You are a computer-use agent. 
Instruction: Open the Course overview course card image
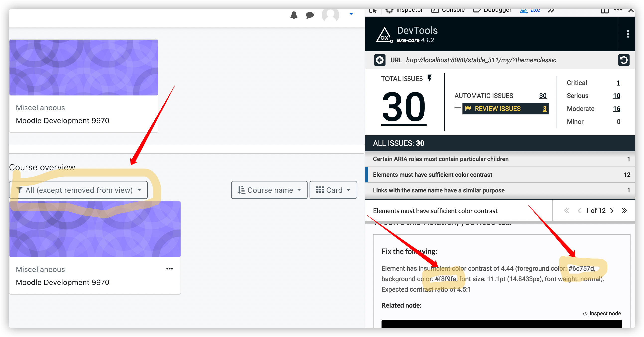coord(95,229)
